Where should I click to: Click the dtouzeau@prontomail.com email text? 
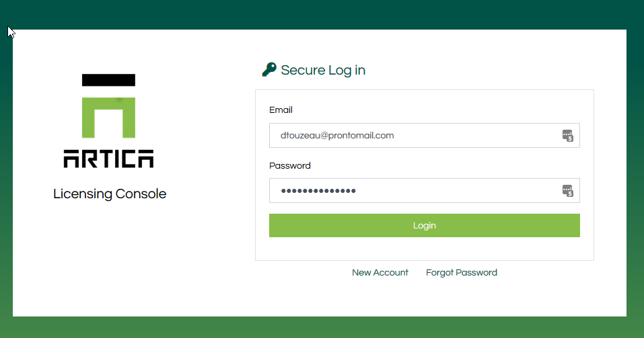pyautogui.click(x=337, y=136)
